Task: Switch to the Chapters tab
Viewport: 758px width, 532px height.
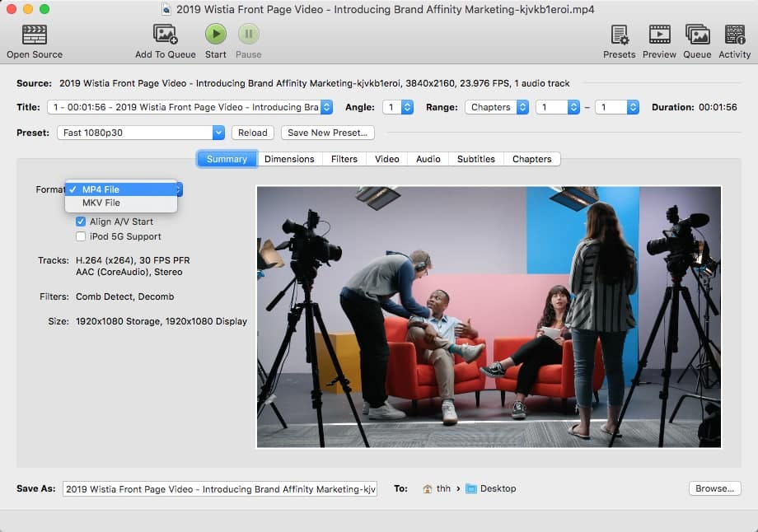Action: tap(531, 160)
